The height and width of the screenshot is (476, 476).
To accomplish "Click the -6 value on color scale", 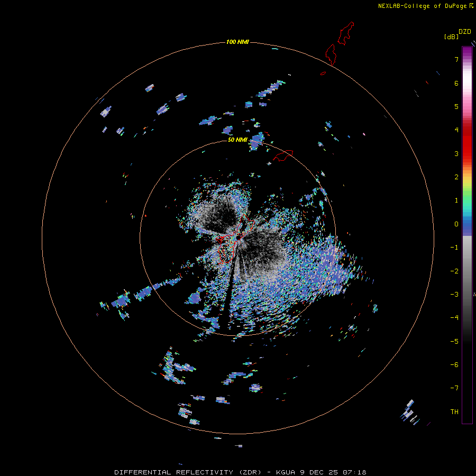I will click(454, 365).
